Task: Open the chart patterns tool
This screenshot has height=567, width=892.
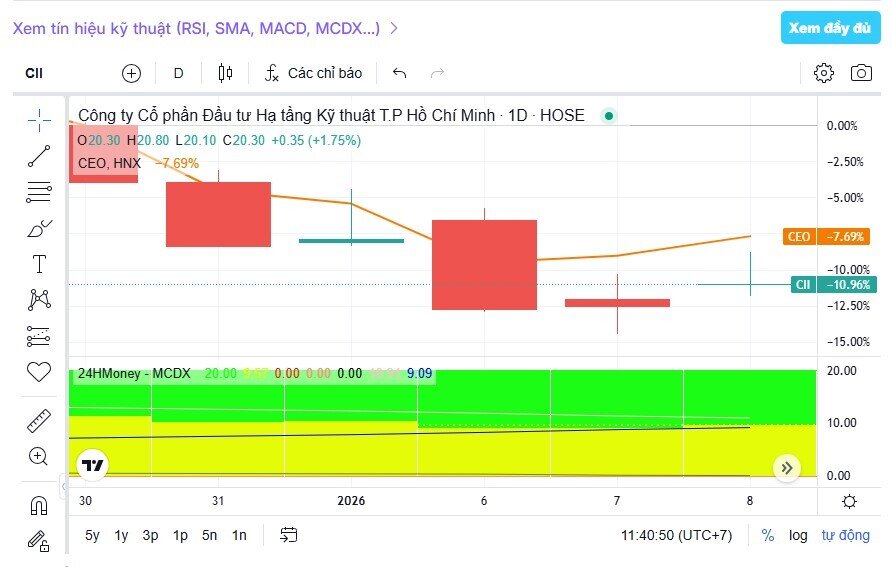Action: tap(39, 300)
